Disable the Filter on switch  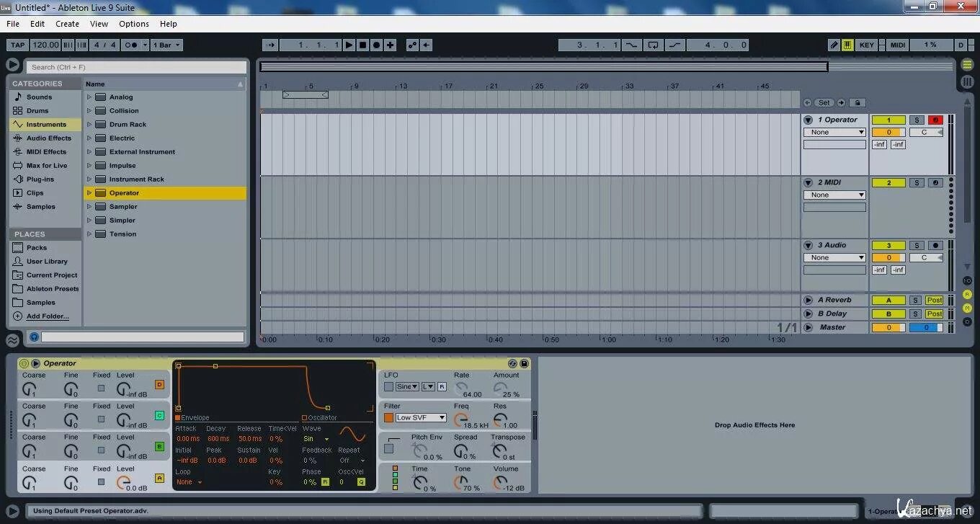[x=389, y=417]
